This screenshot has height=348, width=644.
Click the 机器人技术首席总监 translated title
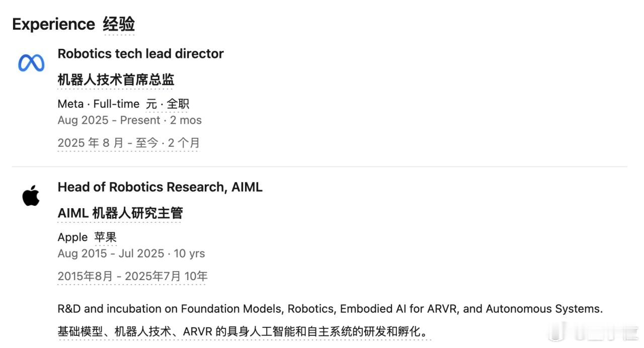tap(116, 79)
